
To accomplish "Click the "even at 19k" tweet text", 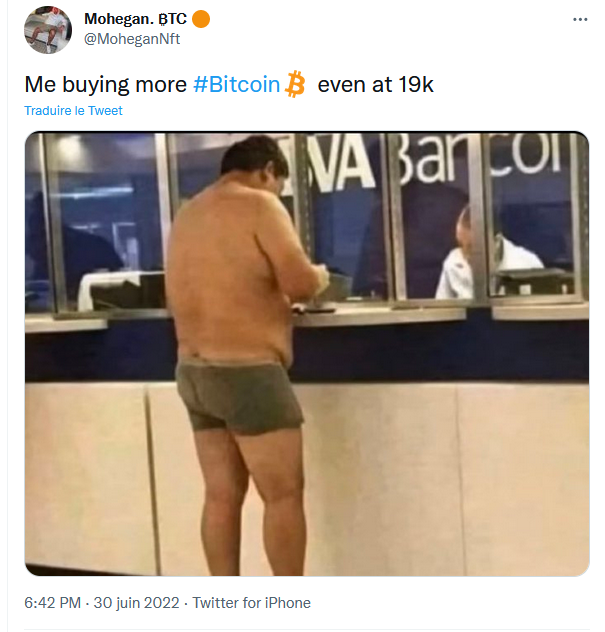I will (375, 85).
